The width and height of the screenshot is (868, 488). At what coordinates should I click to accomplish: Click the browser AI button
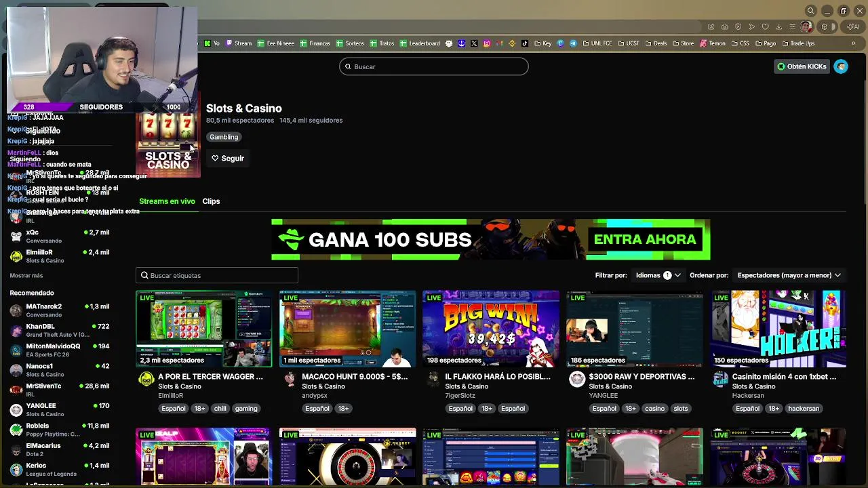854,27
